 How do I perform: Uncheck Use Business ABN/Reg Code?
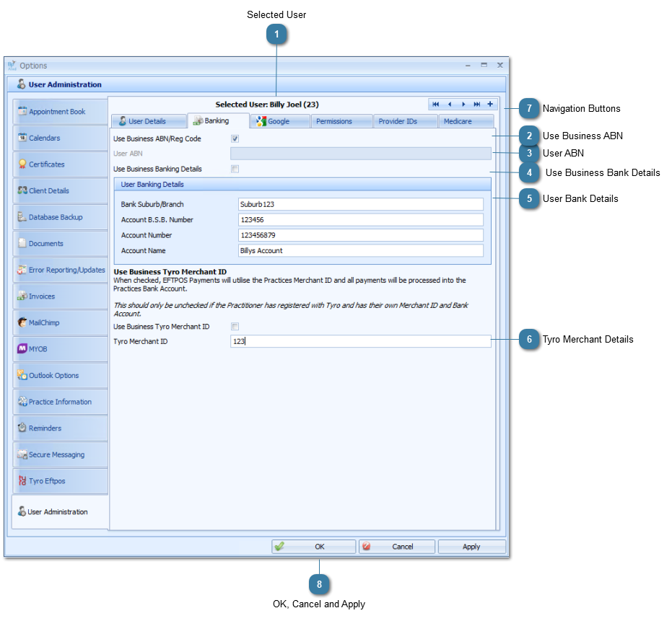tap(235, 138)
